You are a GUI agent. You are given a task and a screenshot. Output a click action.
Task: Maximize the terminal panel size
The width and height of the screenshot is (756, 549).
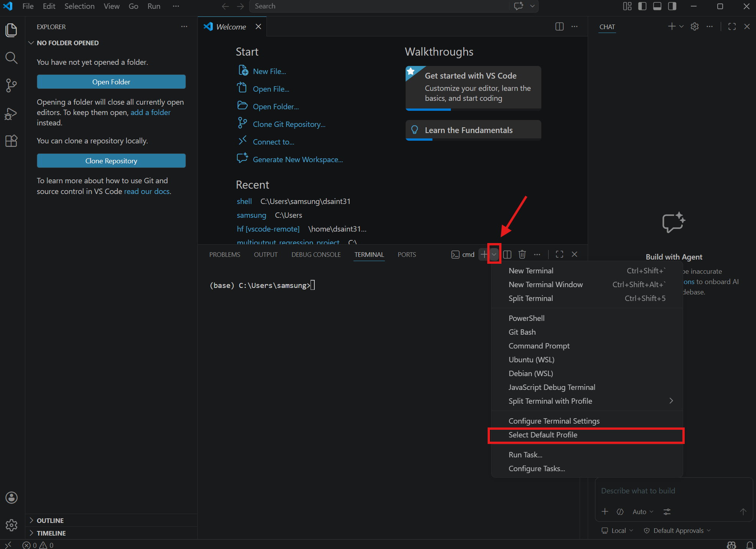[559, 254]
